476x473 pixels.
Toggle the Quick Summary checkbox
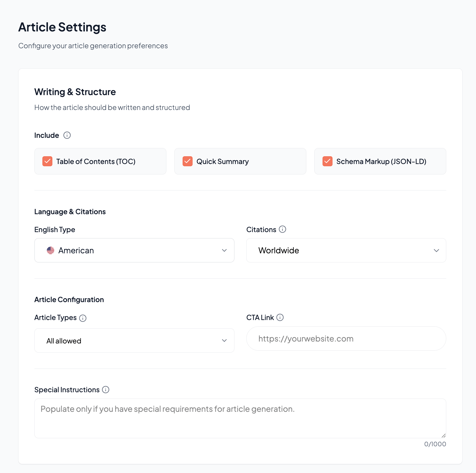pos(188,161)
